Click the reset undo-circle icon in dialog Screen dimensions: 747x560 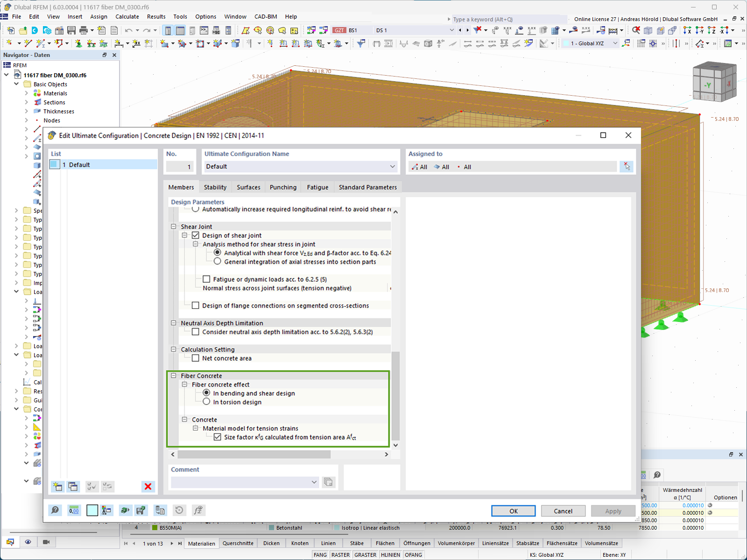tap(179, 511)
